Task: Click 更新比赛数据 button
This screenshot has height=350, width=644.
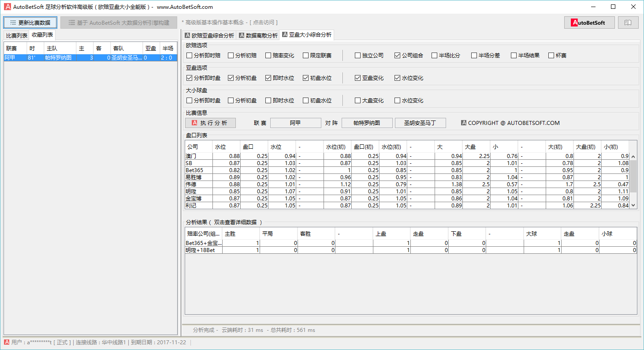Action: click(30, 23)
